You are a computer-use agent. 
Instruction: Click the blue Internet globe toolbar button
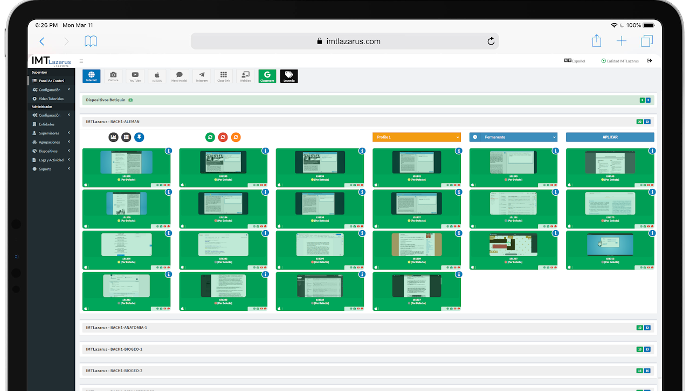91,76
